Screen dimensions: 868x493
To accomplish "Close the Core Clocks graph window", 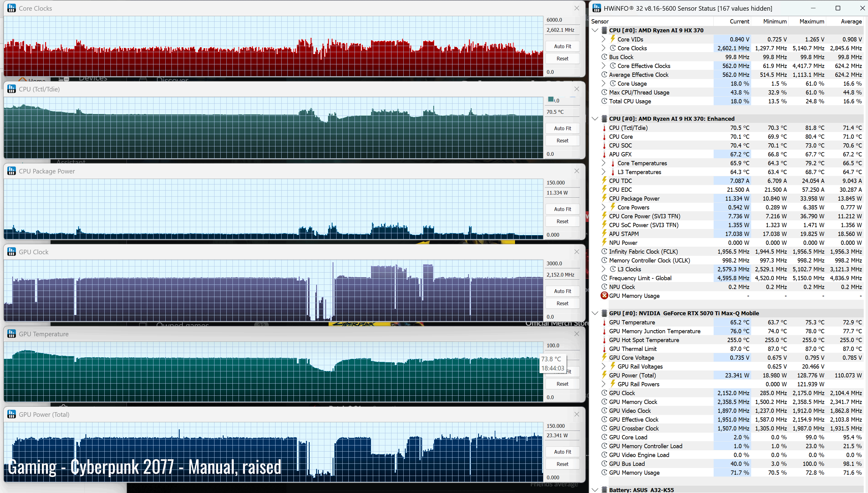I will pos(577,8).
